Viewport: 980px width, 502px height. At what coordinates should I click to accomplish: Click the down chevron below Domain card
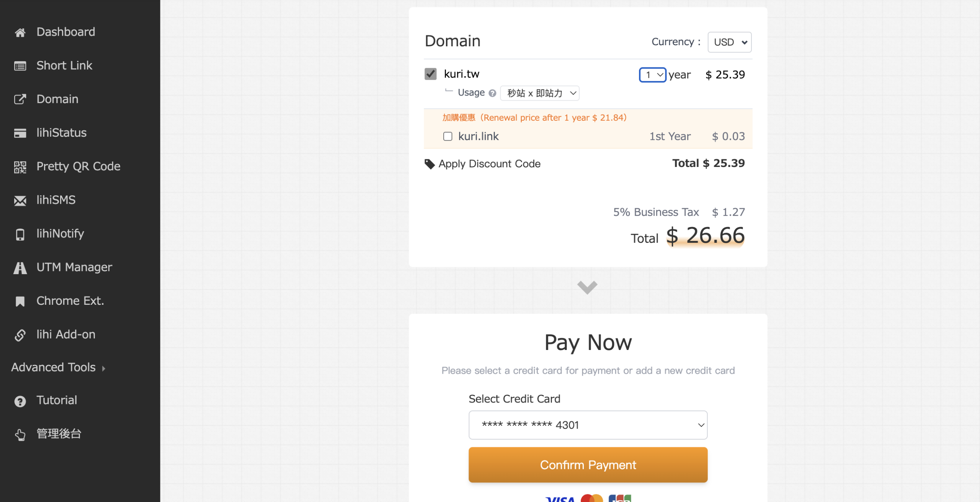(587, 287)
